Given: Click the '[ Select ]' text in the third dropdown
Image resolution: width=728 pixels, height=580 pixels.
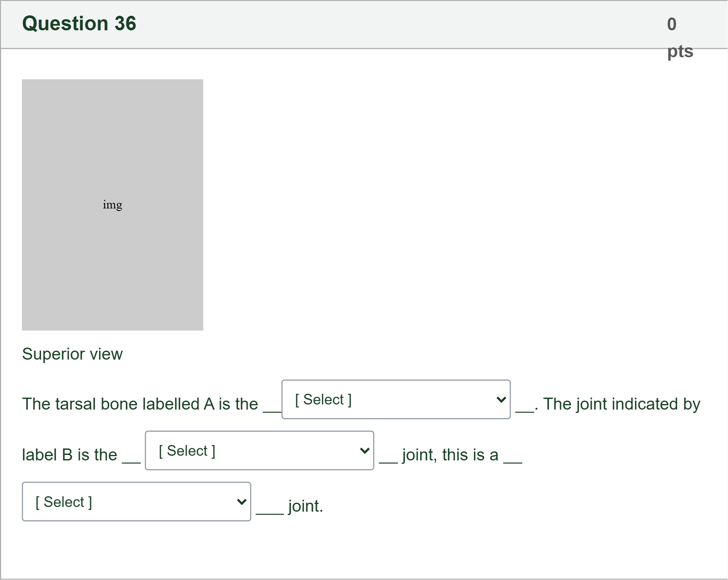Looking at the screenshot, I should click(64, 502).
